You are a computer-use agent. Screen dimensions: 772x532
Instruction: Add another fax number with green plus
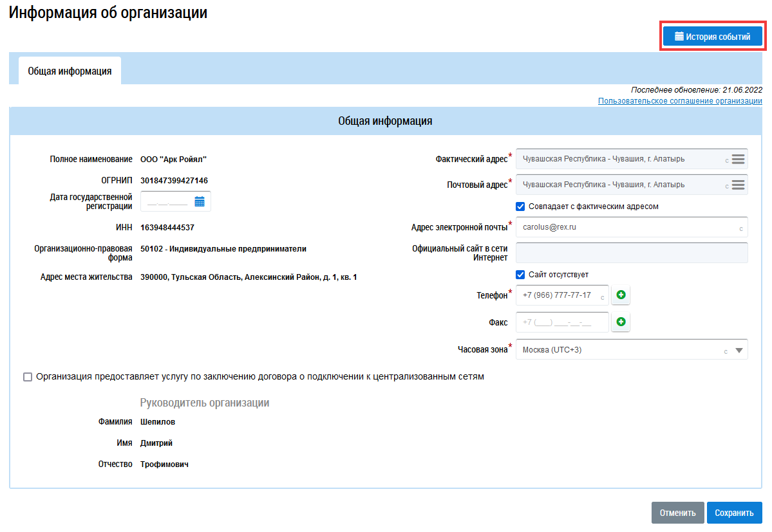[621, 322]
